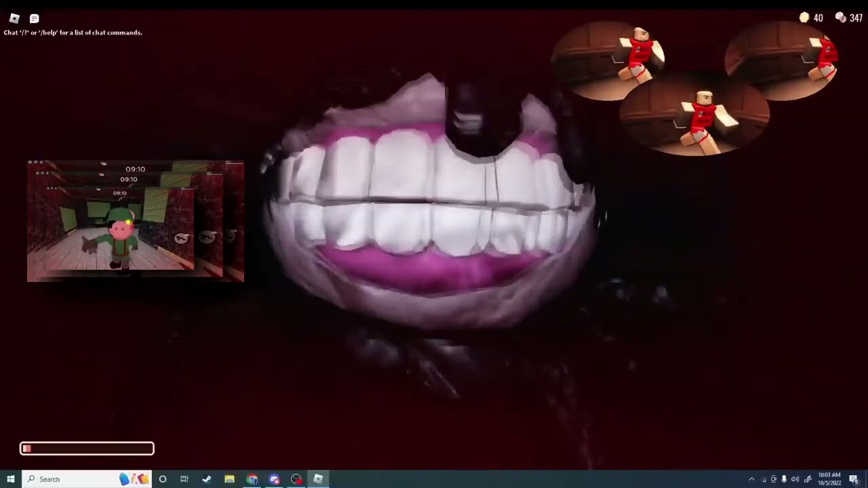
Task: Open Cortana from the taskbar
Action: (x=162, y=479)
